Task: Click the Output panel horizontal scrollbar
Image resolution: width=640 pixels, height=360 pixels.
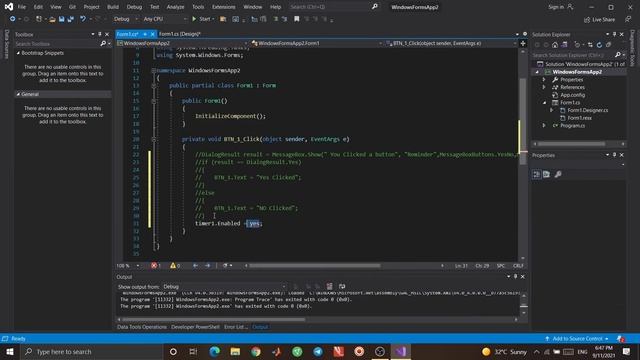Action: 213,320
